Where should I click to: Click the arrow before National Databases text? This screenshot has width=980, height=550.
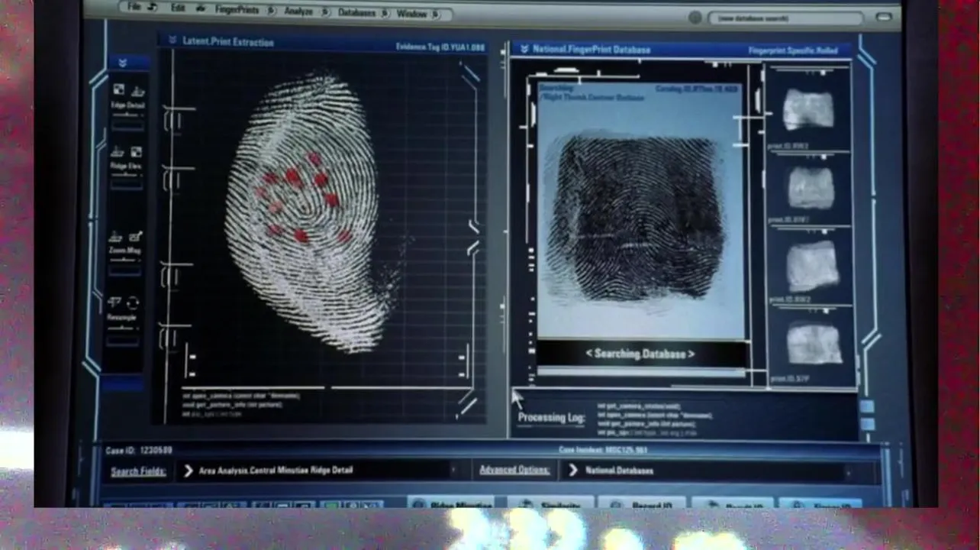[x=573, y=471]
